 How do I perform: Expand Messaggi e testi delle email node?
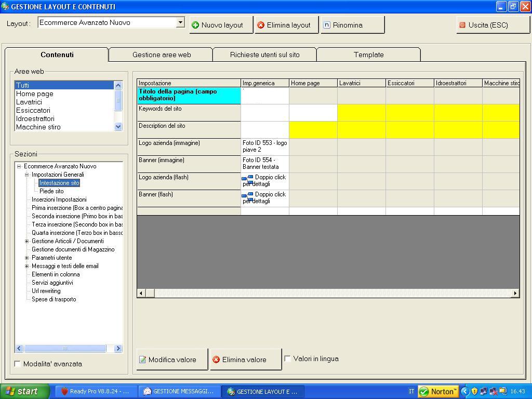(x=27, y=267)
